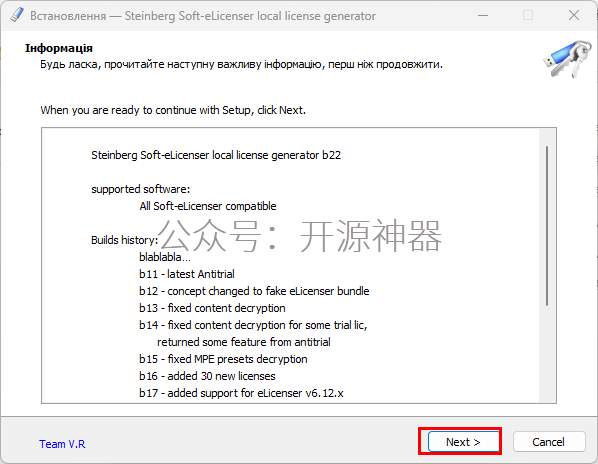Minimize the installer window
Viewport: 598px width, 464px height.
(x=483, y=16)
